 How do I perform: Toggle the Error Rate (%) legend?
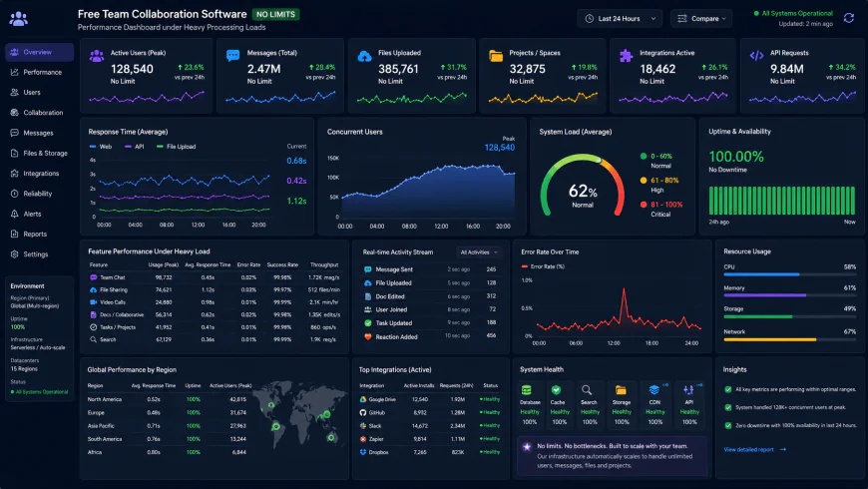coord(543,266)
